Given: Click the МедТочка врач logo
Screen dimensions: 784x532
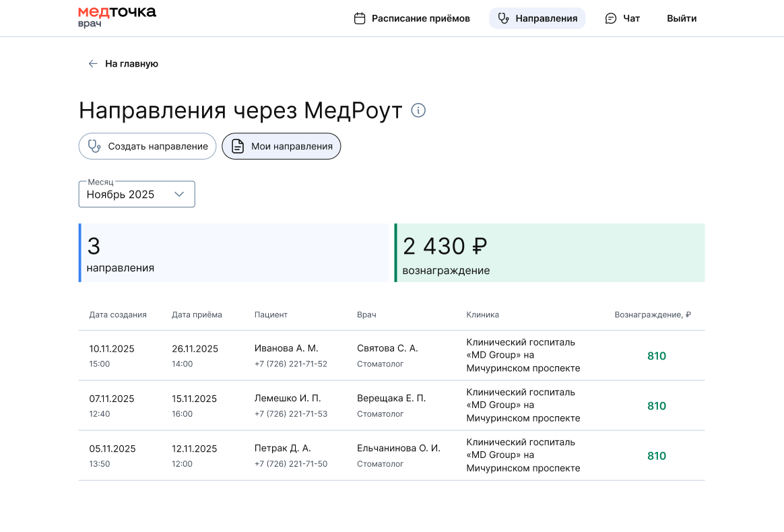Looking at the screenshot, I should click(117, 18).
